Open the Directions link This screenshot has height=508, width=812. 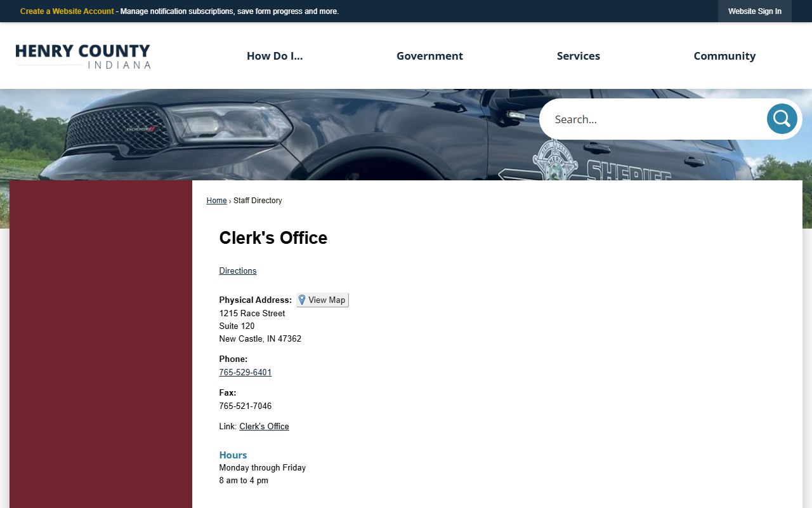[238, 271]
